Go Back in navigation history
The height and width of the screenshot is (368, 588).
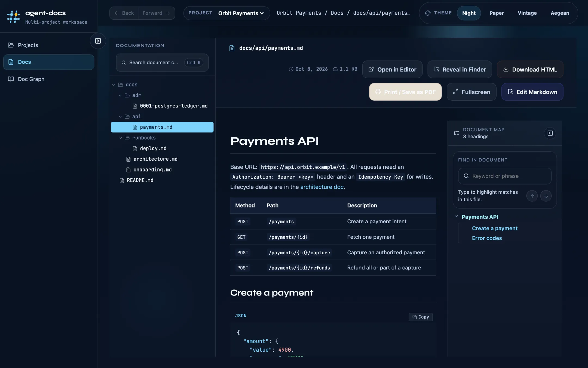pos(124,13)
